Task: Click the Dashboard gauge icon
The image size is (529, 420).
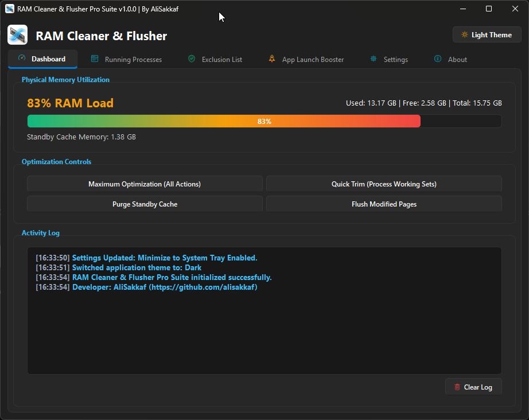Action: coord(22,58)
